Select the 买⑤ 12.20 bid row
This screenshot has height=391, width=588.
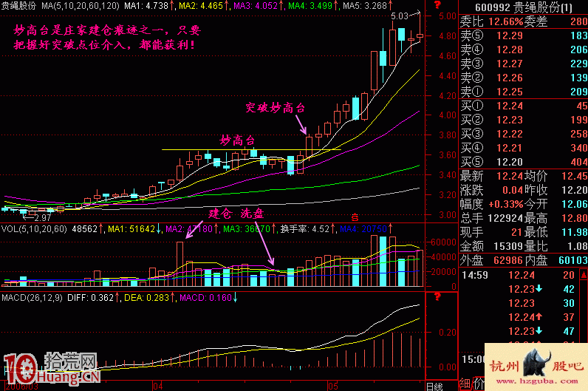(524, 162)
